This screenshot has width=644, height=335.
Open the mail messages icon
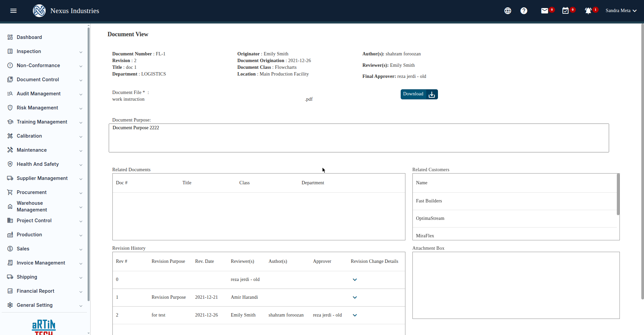[x=544, y=11]
